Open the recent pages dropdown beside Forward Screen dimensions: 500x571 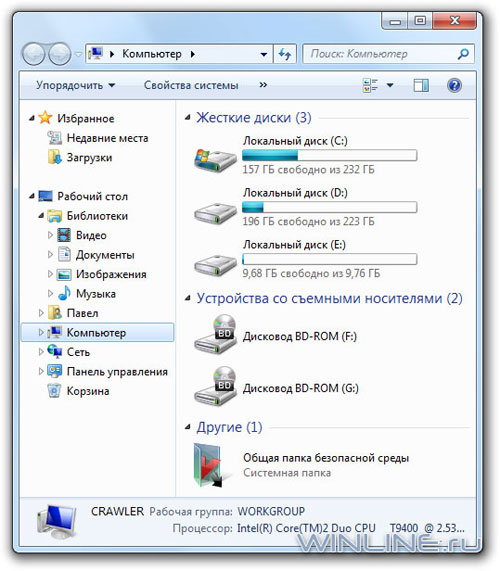78,54
